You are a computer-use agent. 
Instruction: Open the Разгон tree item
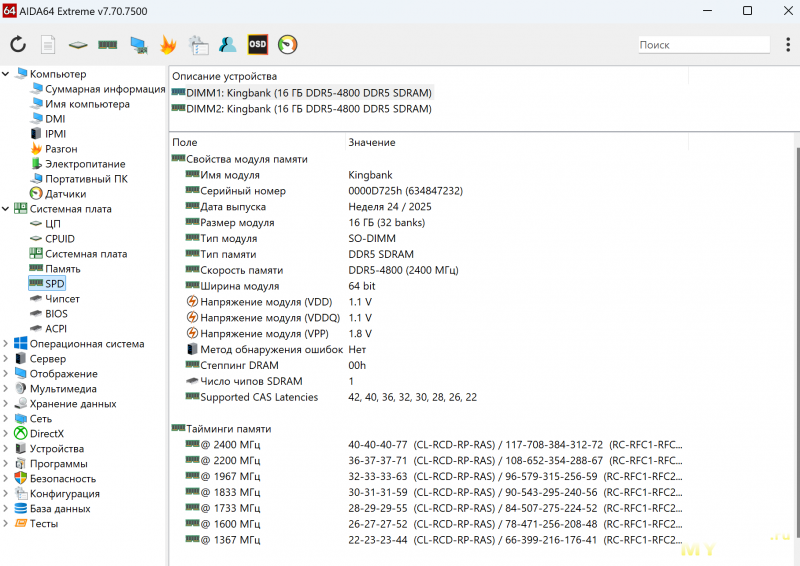[x=61, y=149]
